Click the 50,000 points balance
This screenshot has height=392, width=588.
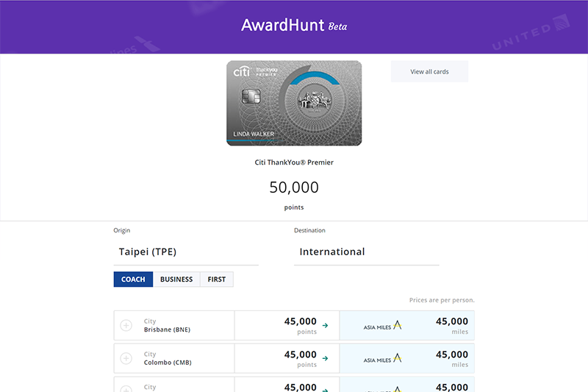[294, 188]
